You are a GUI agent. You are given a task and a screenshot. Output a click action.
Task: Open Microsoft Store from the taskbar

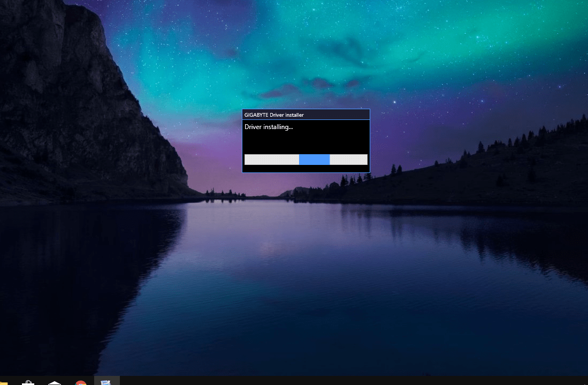click(x=28, y=382)
